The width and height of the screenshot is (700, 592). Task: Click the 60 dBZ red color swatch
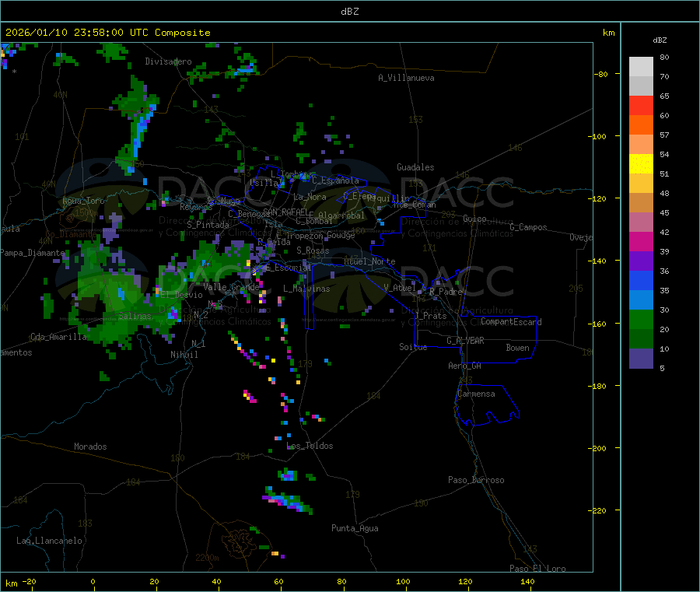pyautogui.click(x=641, y=105)
